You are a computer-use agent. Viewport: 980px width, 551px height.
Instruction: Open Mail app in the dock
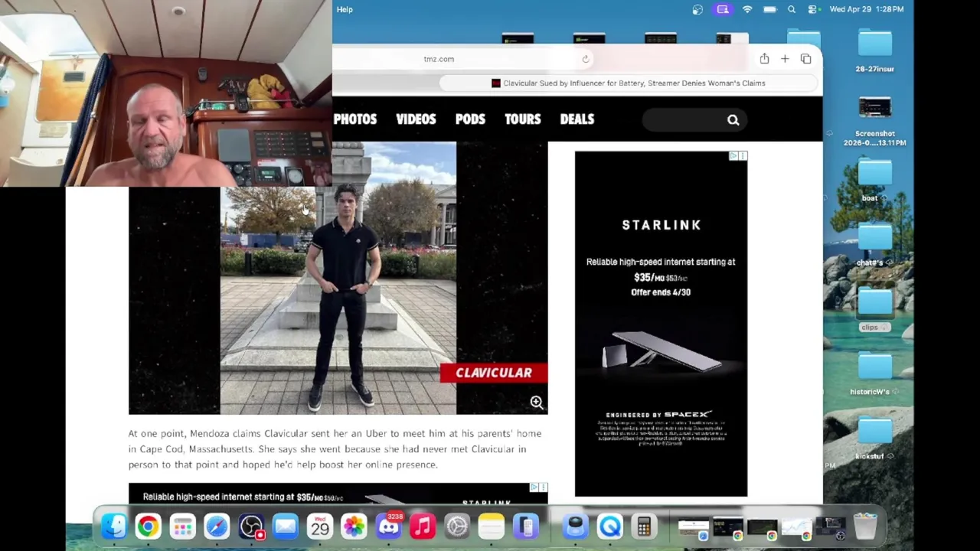[286, 527]
